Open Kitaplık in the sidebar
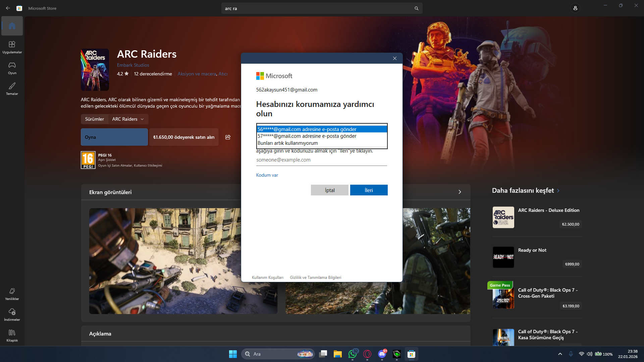The height and width of the screenshot is (362, 644). click(12, 336)
